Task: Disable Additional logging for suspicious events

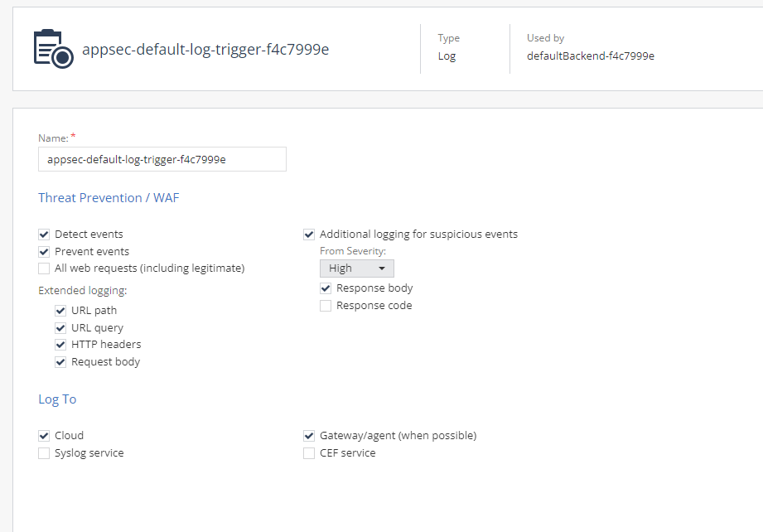Action: click(309, 235)
